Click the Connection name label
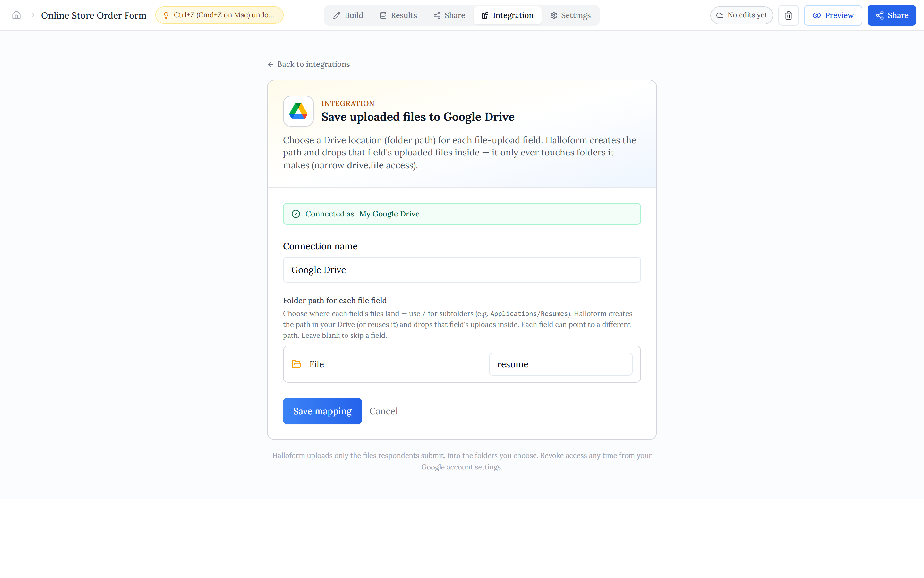This screenshot has height=578, width=924. tap(320, 246)
